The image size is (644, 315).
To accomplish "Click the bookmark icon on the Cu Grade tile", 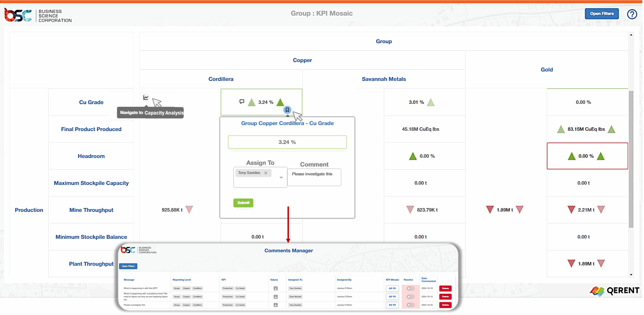I will click(x=287, y=110).
